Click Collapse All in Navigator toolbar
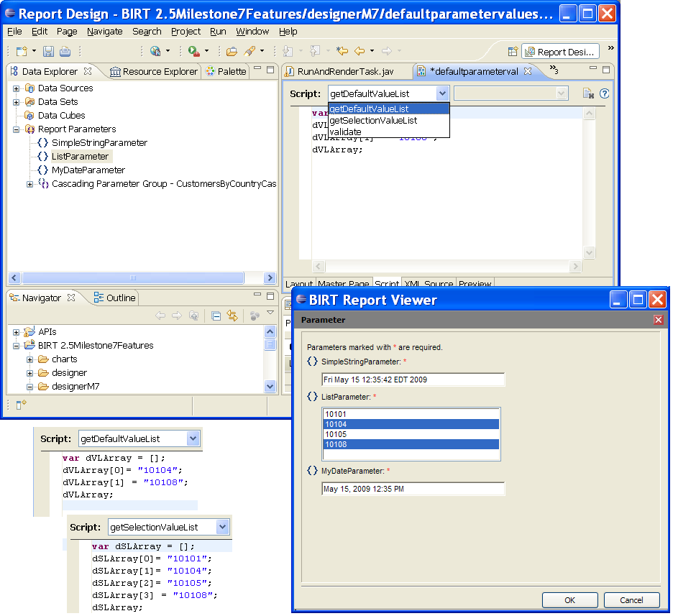 click(216, 316)
